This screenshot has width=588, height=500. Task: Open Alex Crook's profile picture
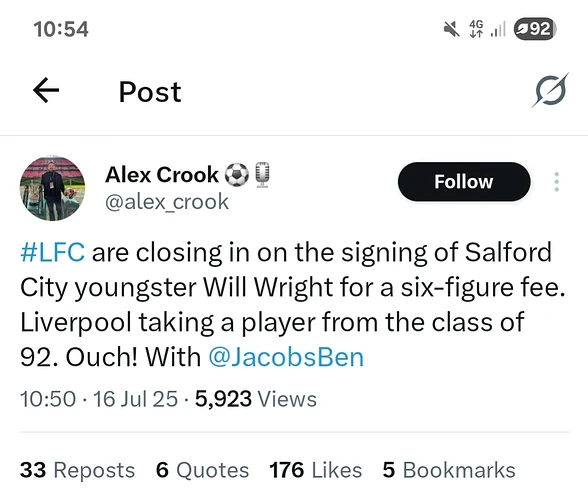tap(52, 188)
